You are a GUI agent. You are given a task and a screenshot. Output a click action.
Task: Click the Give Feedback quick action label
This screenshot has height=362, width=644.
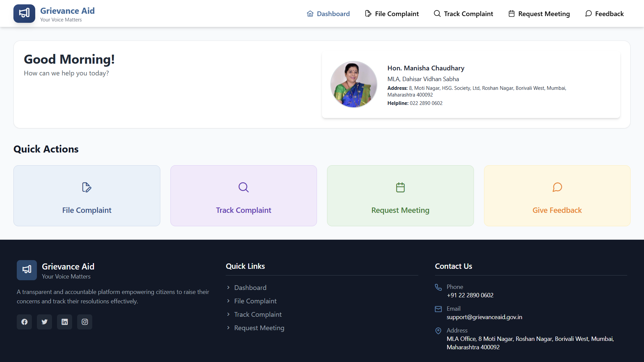(x=557, y=210)
